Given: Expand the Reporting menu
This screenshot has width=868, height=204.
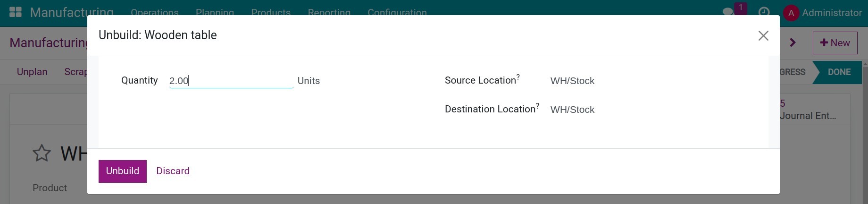Looking at the screenshot, I should [329, 12].
